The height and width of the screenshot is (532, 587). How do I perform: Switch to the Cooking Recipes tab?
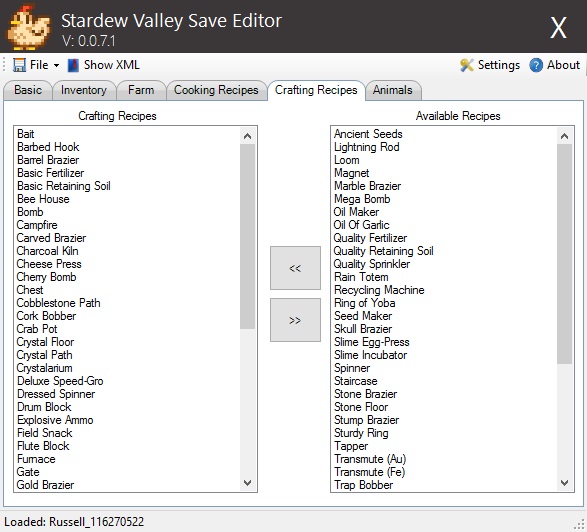(216, 90)
